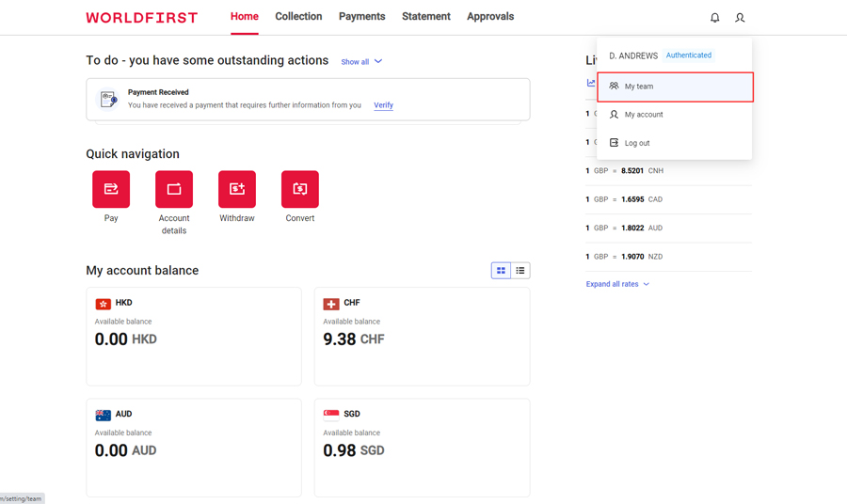
Task: Open the Account details icon
Action: [x=174, y=189]
